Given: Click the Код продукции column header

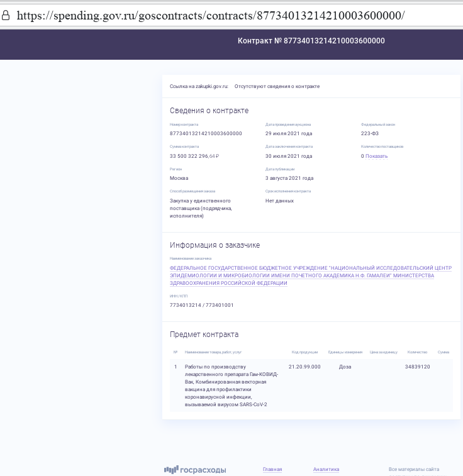Looking at the screenshot, I should (x=304, y=352).
